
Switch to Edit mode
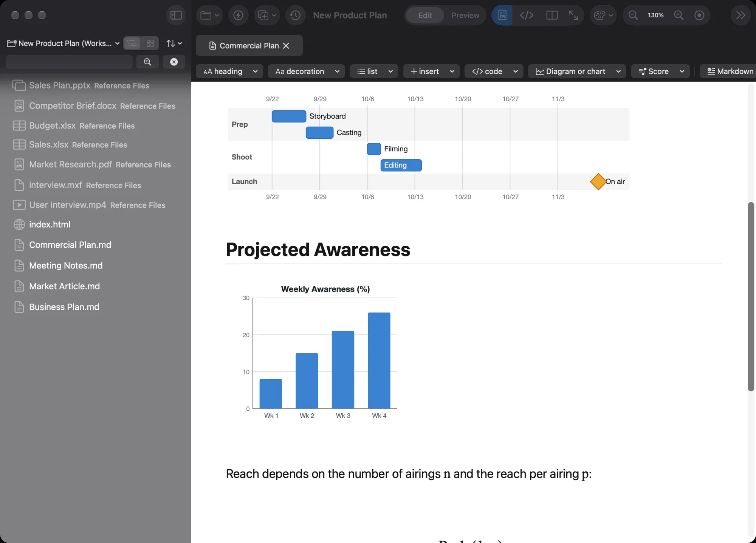[x=425, y=15]
